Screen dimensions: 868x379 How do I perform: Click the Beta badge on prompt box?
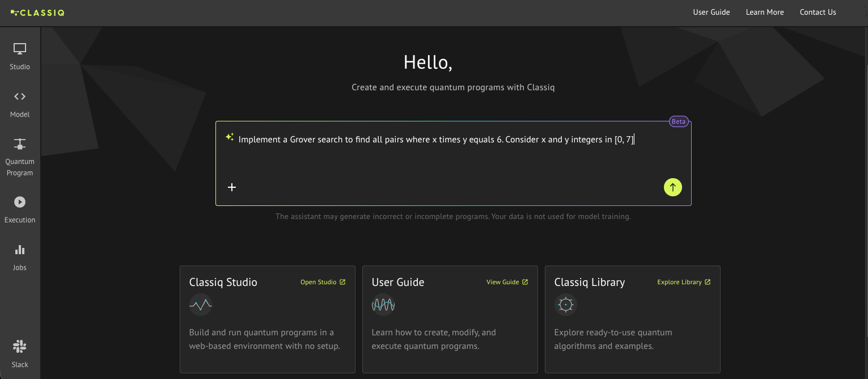point(679,121)
